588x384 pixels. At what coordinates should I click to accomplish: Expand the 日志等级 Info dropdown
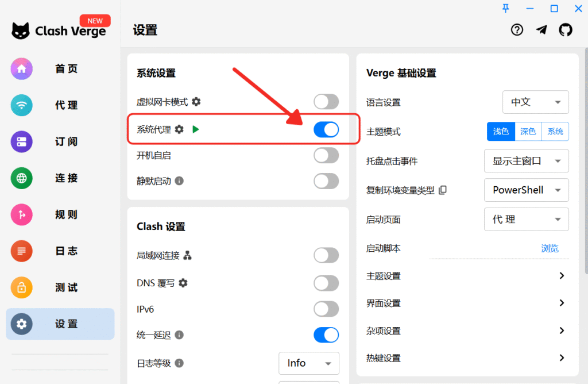pos(309,363)
